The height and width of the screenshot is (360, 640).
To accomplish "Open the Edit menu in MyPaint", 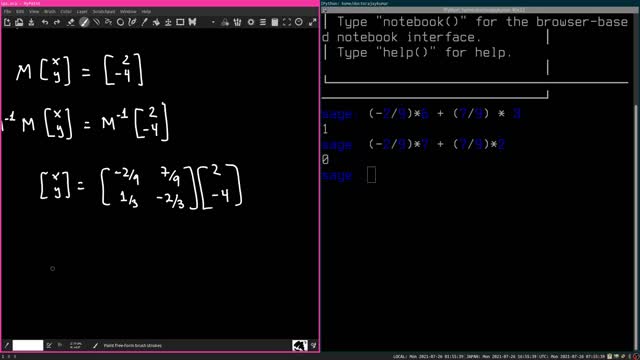I will coord(20,11).
